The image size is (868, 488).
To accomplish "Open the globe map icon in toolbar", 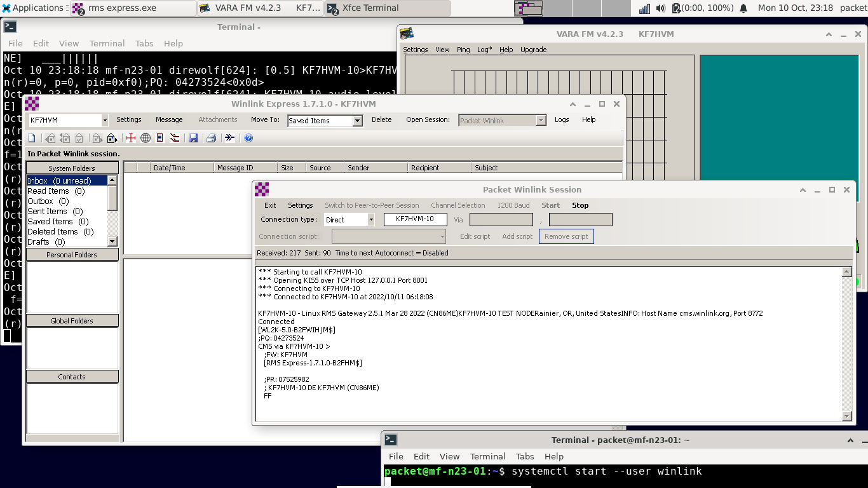I will click(146, 138).
